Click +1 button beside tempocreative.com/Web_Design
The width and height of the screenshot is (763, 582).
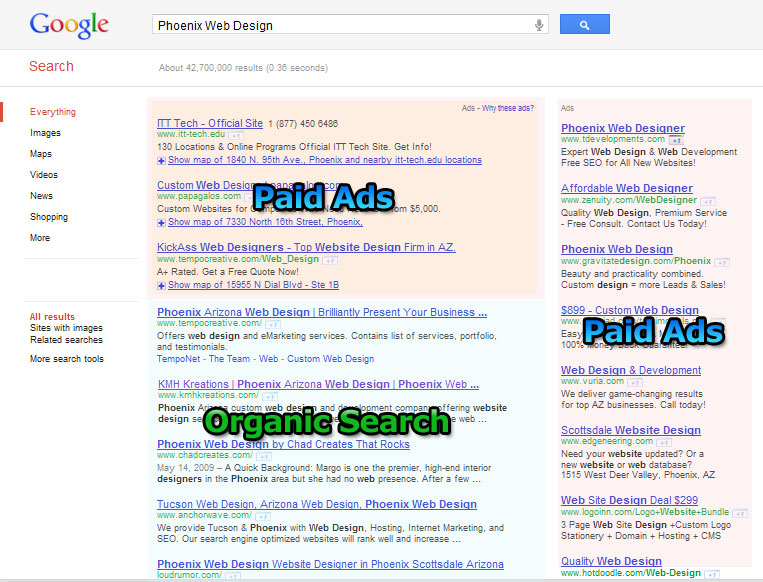pos(330,260)
